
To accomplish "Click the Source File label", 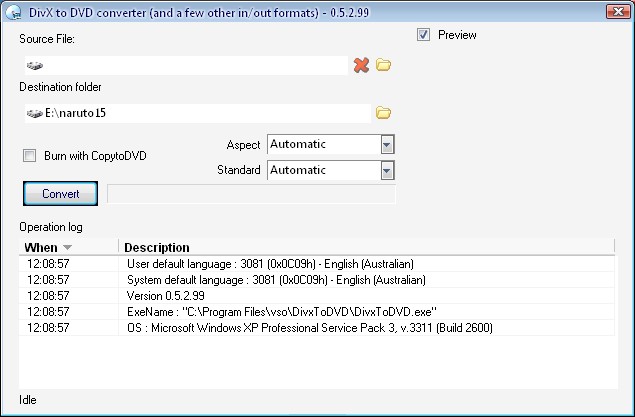I will (x=47, y=39).
